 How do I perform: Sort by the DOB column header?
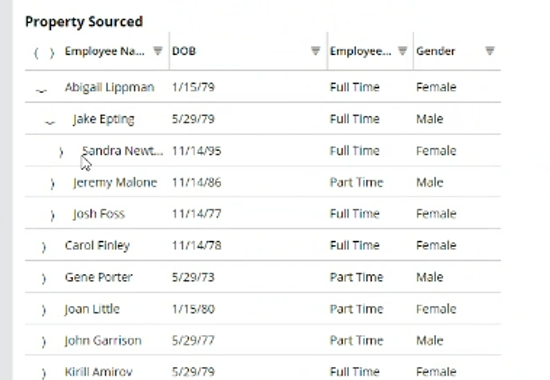[x=184, y=51]
